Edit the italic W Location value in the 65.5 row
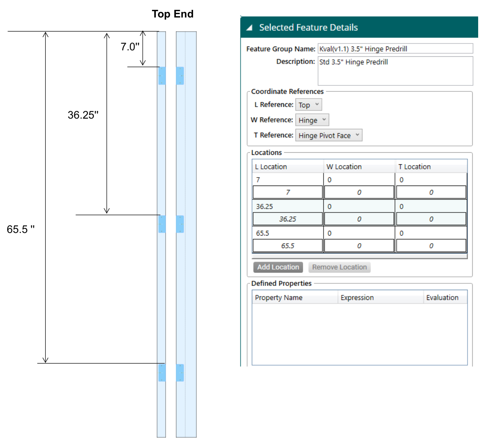This screenshot has width=485, height=448. tap(359, 246)
